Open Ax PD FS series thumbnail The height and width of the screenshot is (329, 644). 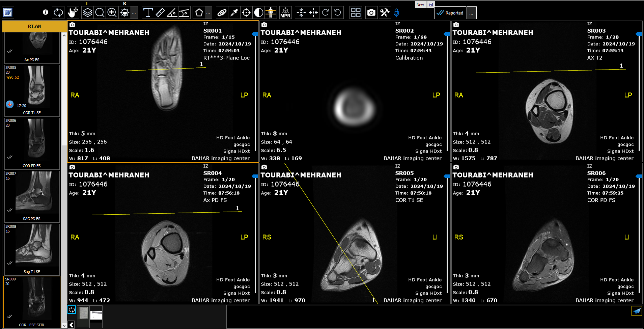click(x=32, y=48)
